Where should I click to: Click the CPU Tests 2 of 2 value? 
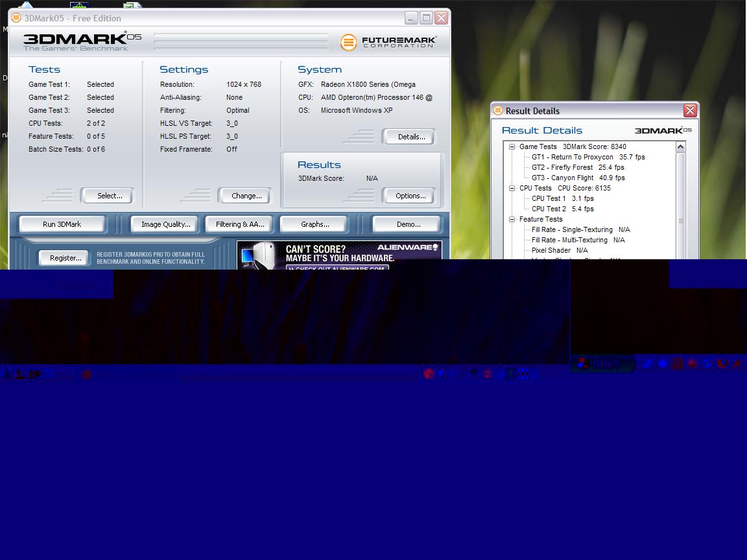96,123
